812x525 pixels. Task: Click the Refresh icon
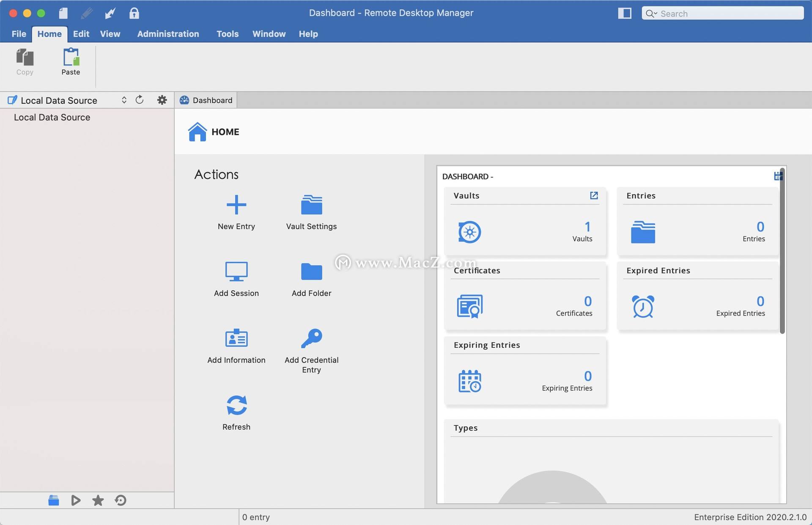[236, 405]
